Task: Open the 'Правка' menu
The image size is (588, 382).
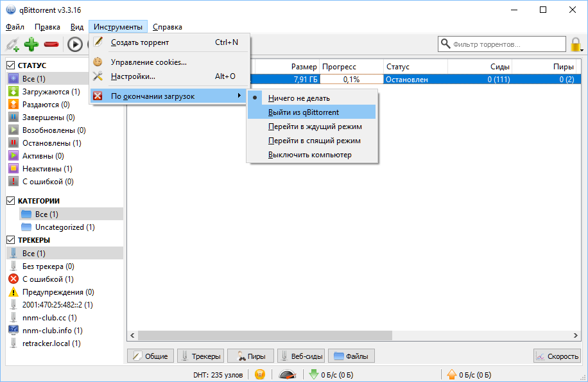Action: (x=48, y=27)
